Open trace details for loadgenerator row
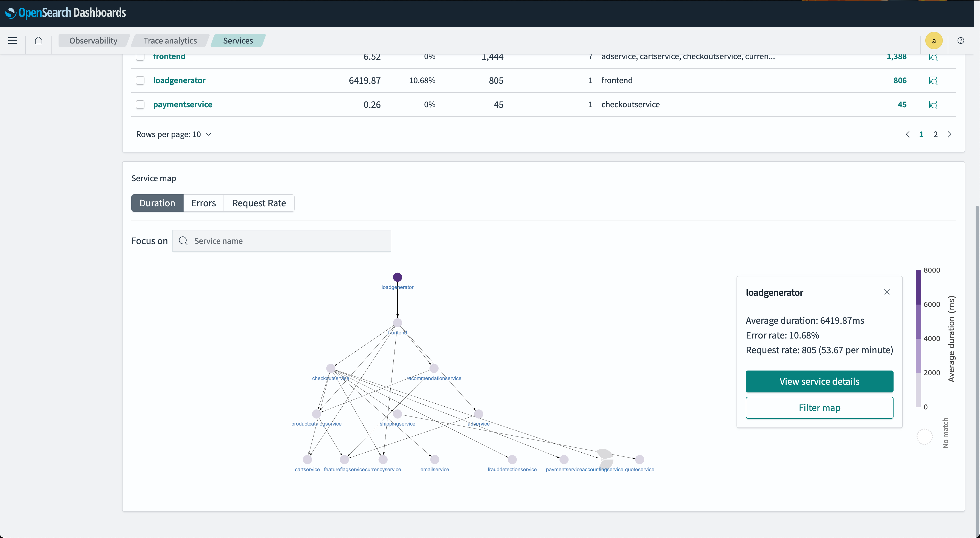The width and height of the screenshot is (980, 538). pyautogui.click(x=933, y=80)
